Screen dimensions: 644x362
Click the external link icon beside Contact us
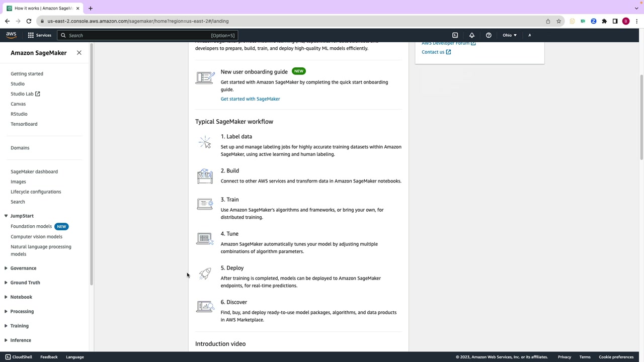pos(448,52)
